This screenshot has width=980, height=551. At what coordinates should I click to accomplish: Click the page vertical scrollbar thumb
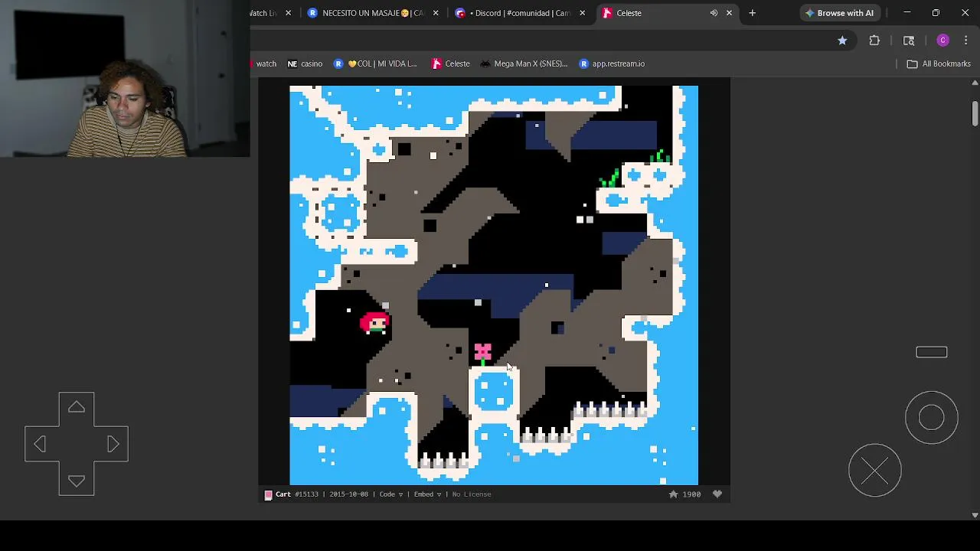click(975, 112)
